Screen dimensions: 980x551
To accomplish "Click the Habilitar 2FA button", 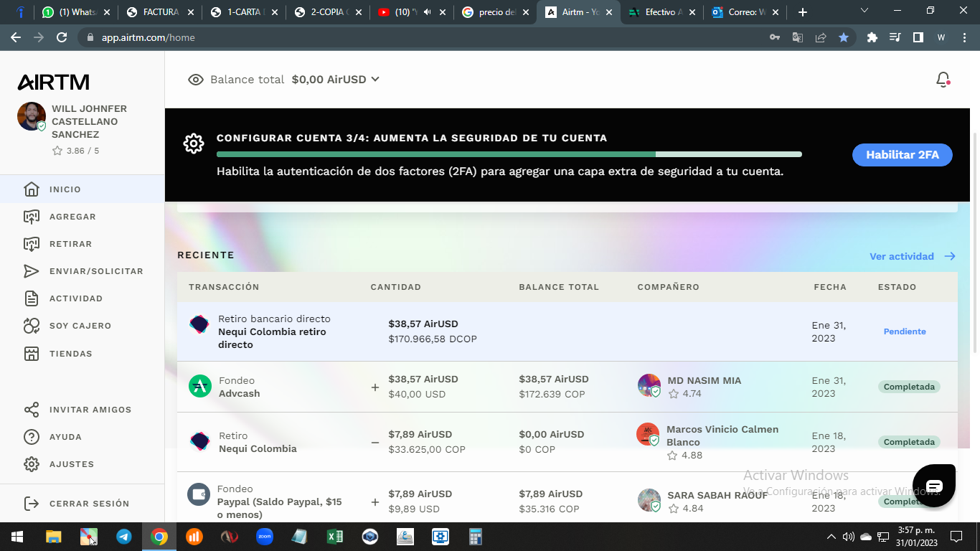I will pos(903,155).
